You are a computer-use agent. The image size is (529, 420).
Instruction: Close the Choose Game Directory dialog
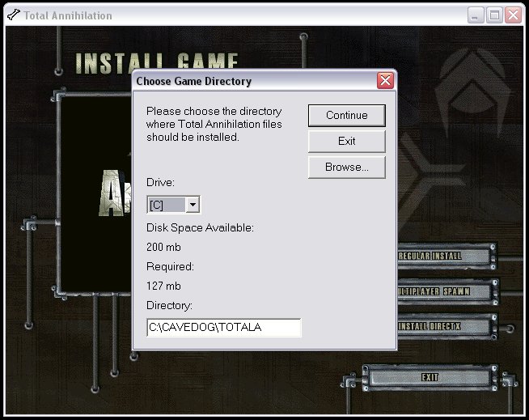tap(385, 81)
